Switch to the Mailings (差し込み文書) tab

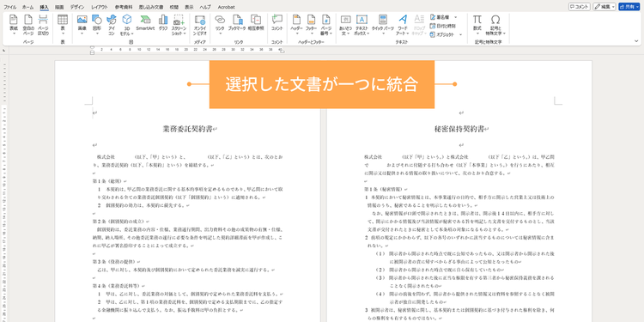151,7
